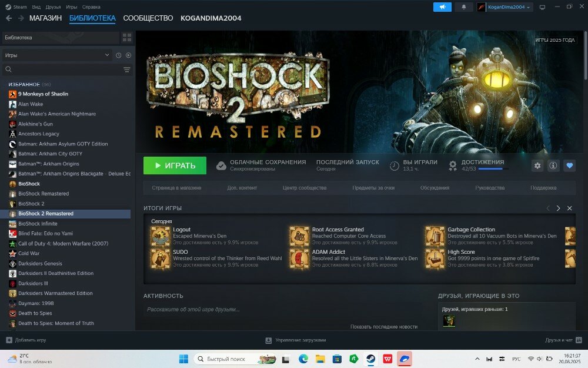The height and width of the screenshot is (368, 588).
Task: Click the ADAM Addict achievement icon
Action: pyautogui.click(x=300, y=258)
